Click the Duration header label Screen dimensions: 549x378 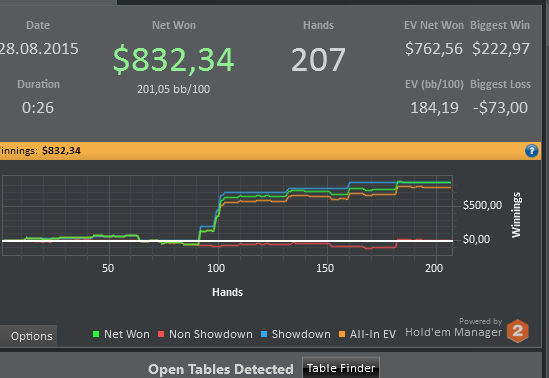pos(39,84)
